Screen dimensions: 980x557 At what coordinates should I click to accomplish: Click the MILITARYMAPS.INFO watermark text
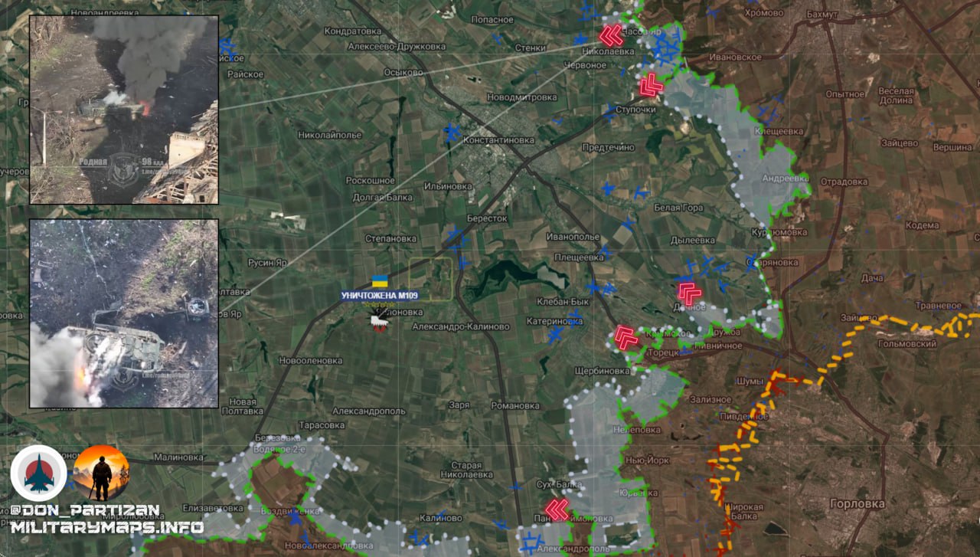[x=106, y=527]
